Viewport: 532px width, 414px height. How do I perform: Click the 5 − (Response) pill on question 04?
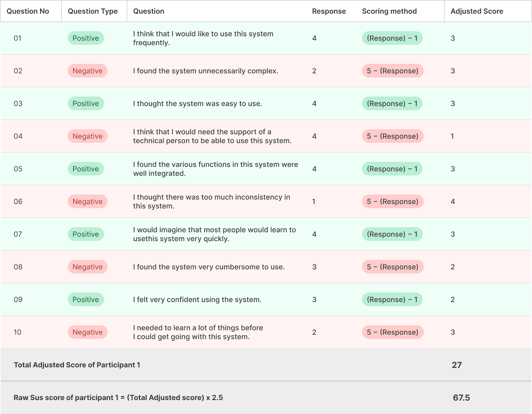click(392, 136)
